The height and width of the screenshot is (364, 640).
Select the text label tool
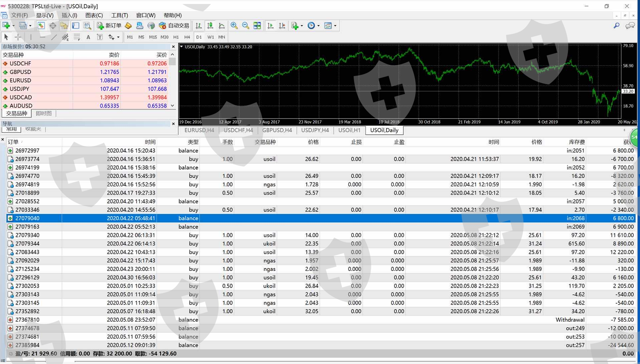coord(88,37)
